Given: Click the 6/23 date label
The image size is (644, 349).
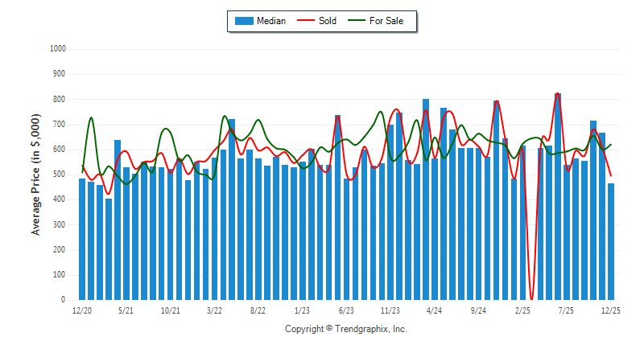Looking at the screenshot, I should [x=346, y=310].
